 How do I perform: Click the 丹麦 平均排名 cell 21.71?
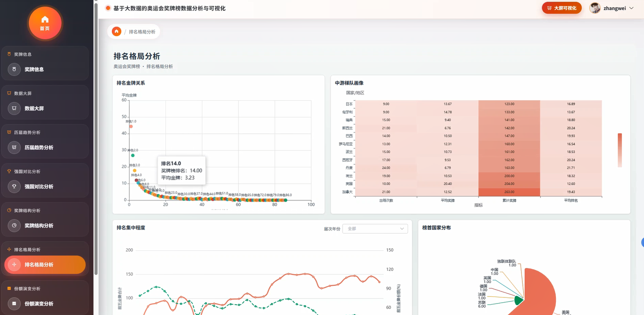coord(571,168)
